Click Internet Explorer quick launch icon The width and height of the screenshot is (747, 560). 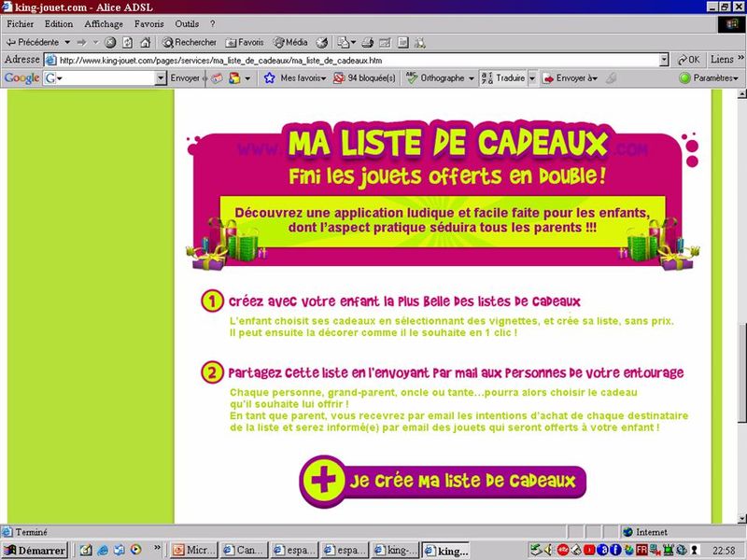pos(103,551)
